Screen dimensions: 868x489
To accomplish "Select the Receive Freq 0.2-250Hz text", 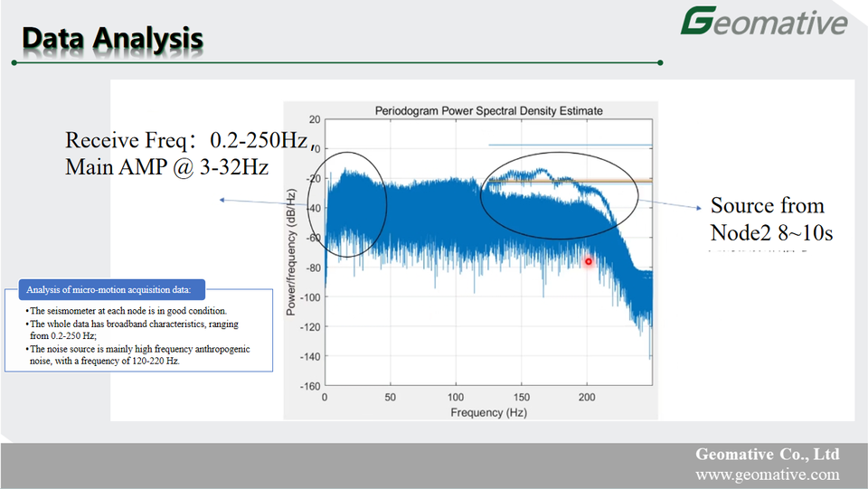I will click(188, 141).
